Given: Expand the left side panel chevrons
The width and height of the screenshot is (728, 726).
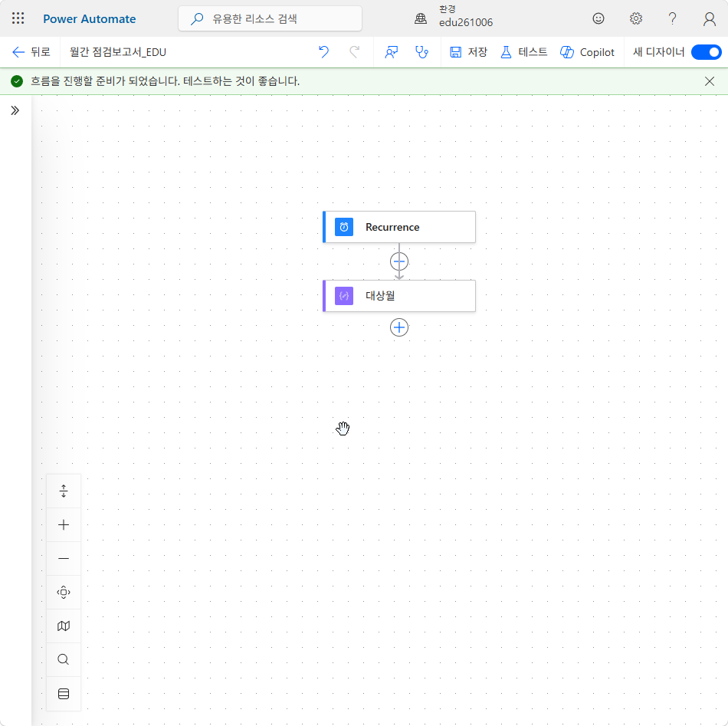Looking at the screenshot, I should pos(15,110).
